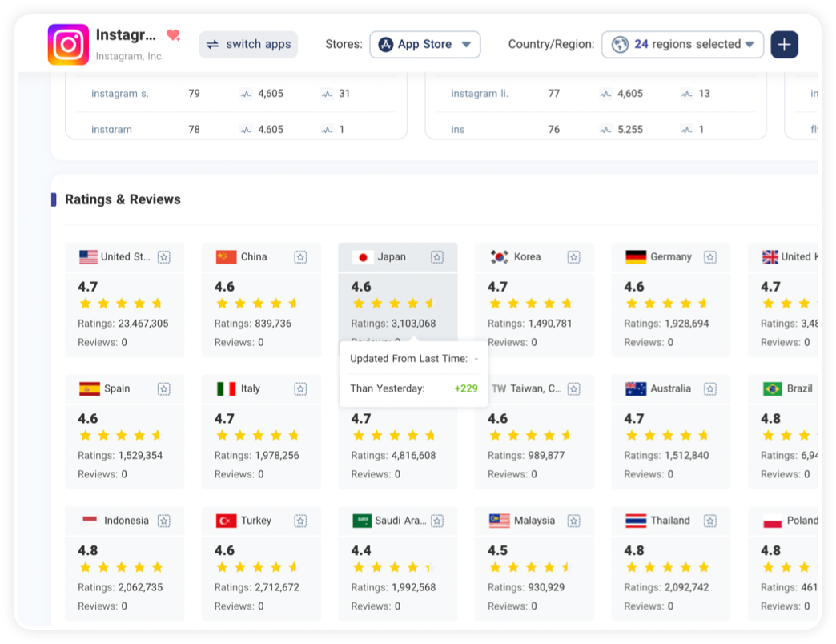Click star bookmark on Thailand card
Viewport: 836px width, 644px height.
tap(709, 521)
